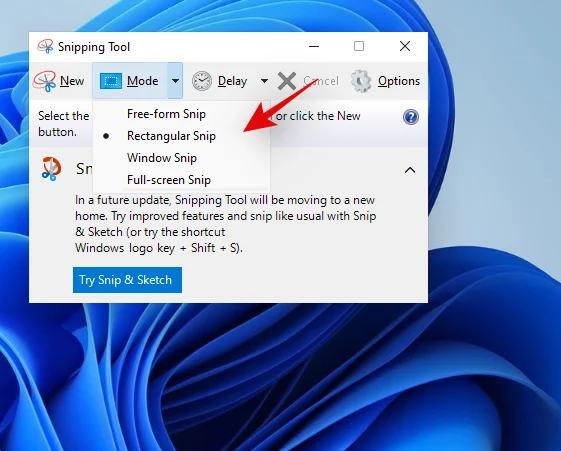Click the New text label
The height and width of the screenshot is (451, 561).
(x=72, y=81)
